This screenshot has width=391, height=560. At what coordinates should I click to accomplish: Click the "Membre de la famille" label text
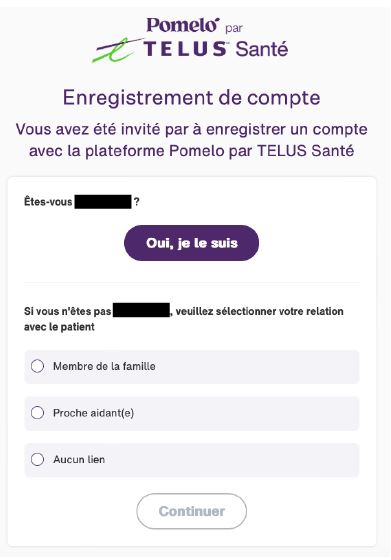104,366
